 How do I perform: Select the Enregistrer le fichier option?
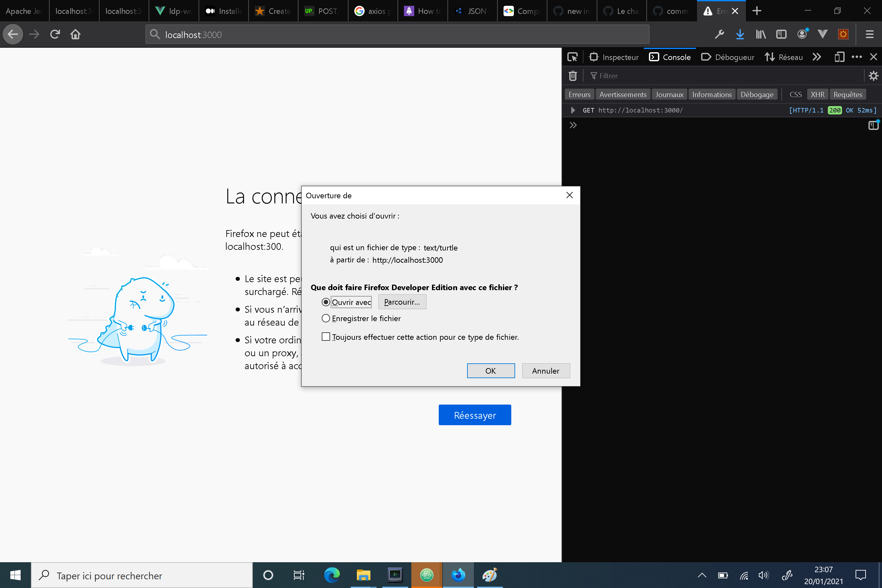pyautogui.click(x=326, y=318)
